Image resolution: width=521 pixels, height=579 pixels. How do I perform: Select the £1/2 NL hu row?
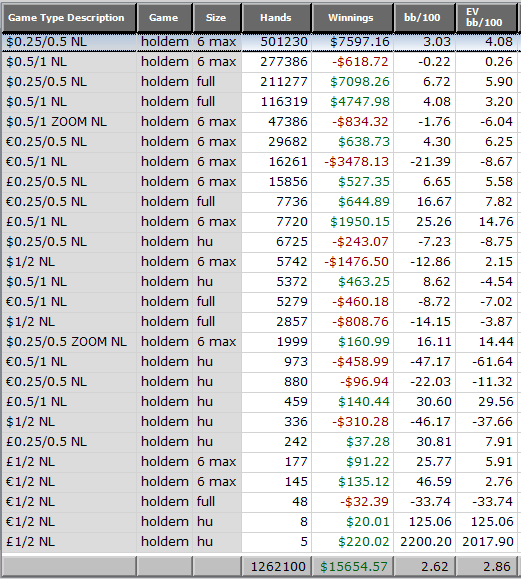click(260, 542)
